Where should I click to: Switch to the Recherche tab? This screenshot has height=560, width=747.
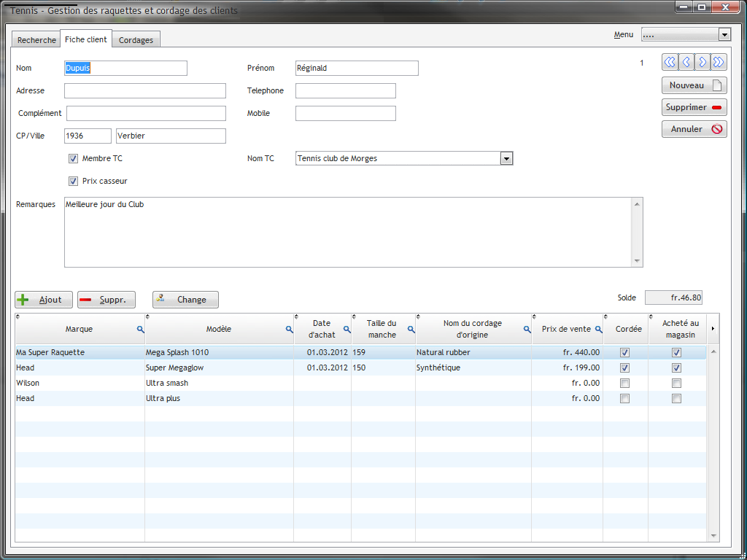coord(36,40)
